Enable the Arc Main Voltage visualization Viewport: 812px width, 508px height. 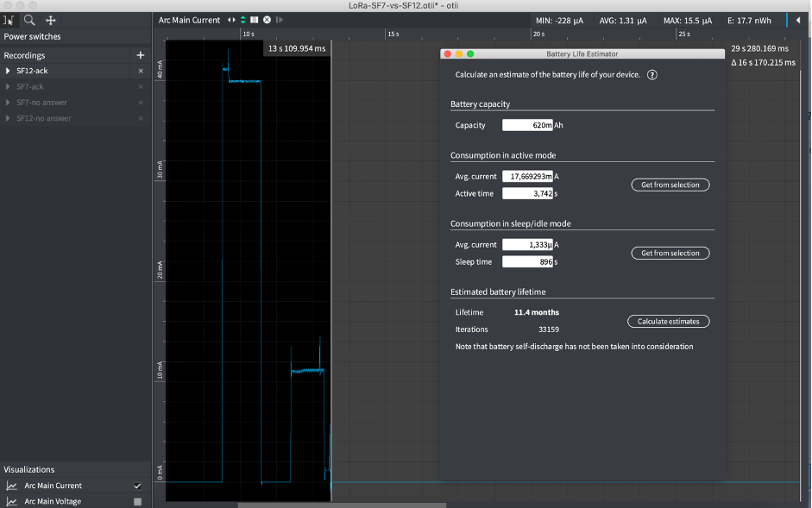(x=138, y=501)
